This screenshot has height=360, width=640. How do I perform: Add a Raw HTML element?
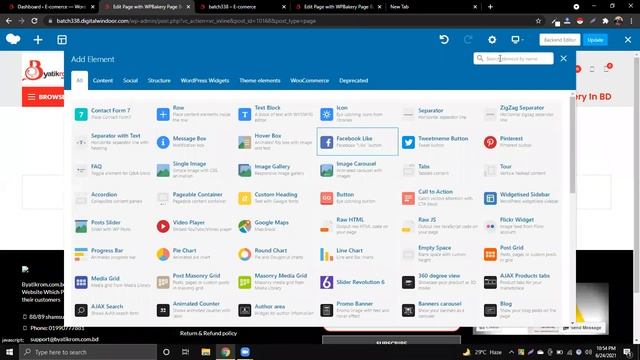click(357, 226)
